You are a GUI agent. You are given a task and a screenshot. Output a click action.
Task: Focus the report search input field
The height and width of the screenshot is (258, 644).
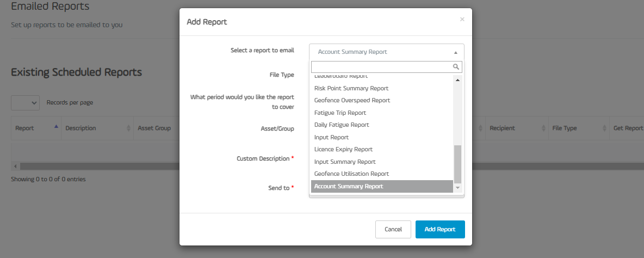point(382,66)
